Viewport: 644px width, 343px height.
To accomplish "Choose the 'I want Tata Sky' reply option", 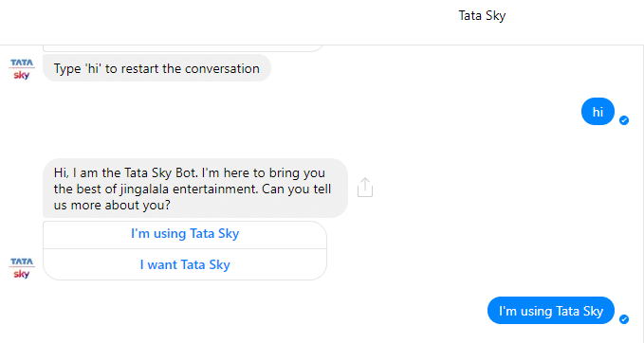I will point(185,265).
